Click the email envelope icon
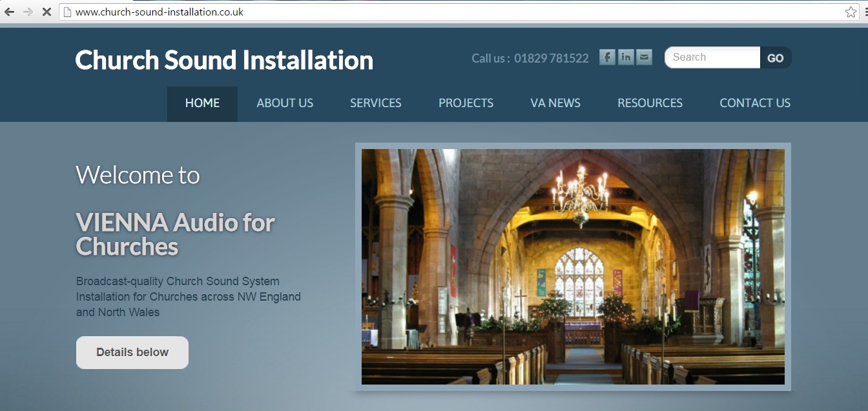The height and width of the screenshot is (411, 868). 644,57
